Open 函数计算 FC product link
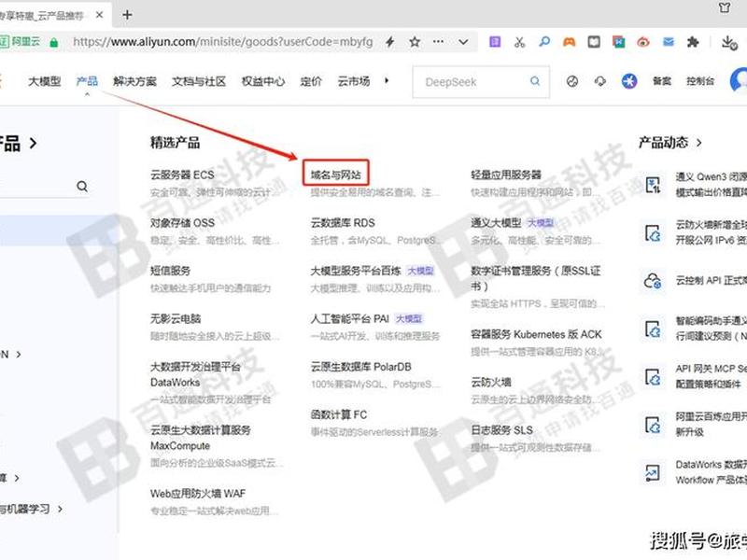This screenshot has width=747, height=560. pos(339,414)
